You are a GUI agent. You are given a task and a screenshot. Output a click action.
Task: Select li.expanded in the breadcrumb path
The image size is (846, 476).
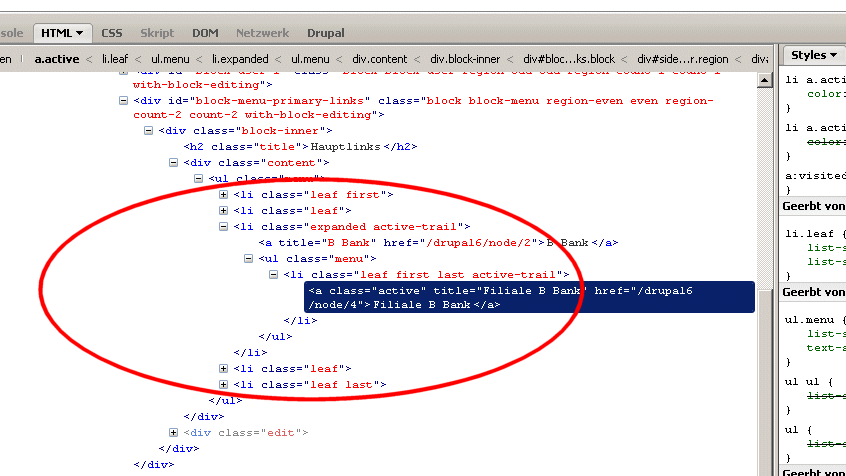(240, 59)
